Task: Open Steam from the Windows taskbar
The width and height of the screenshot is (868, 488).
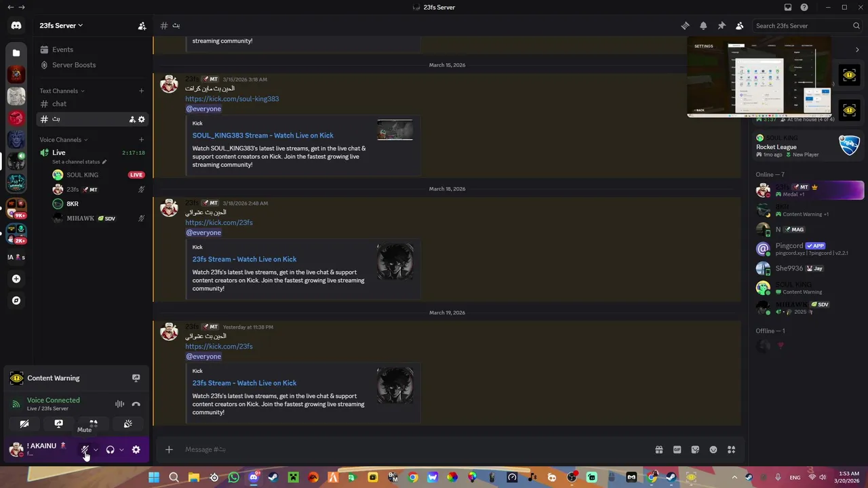Action: point(273,477)
